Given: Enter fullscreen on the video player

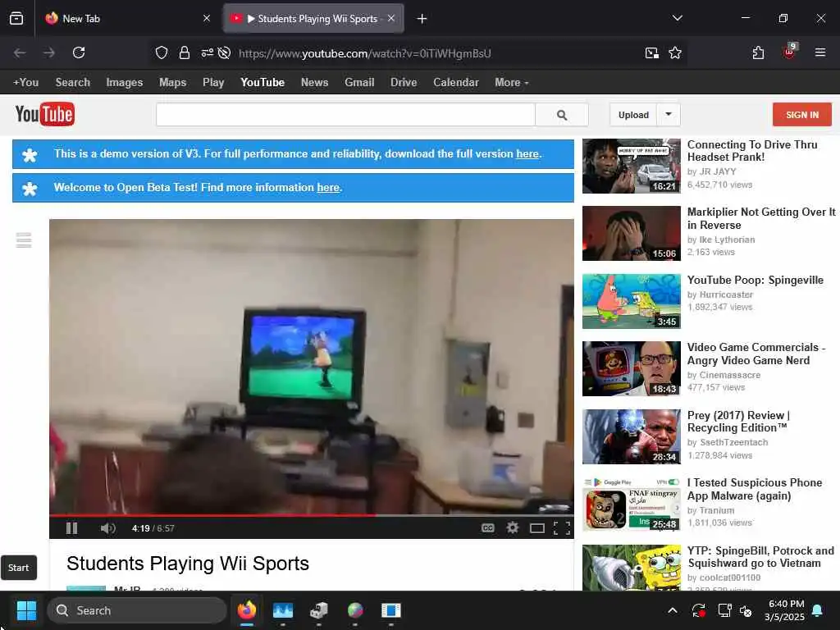Looking at the screenshot, I should [561, 528].
